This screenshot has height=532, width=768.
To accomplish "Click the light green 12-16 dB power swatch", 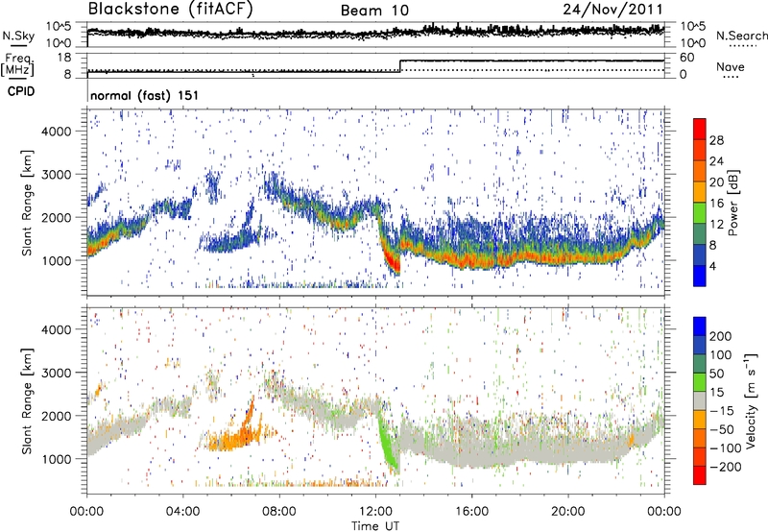I will pyautogui.click(x=700, y=213).
